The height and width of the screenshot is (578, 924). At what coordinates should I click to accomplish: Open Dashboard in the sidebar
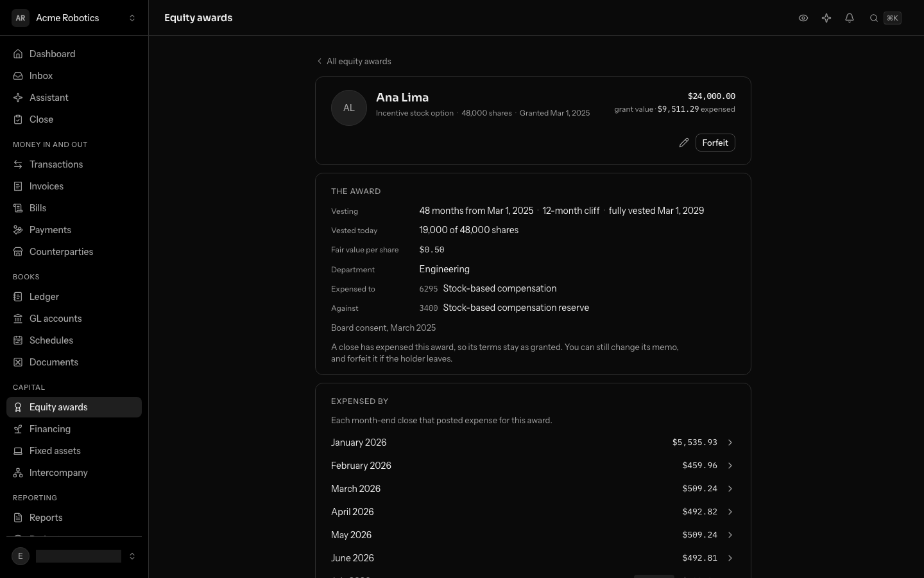pos(74,54)
